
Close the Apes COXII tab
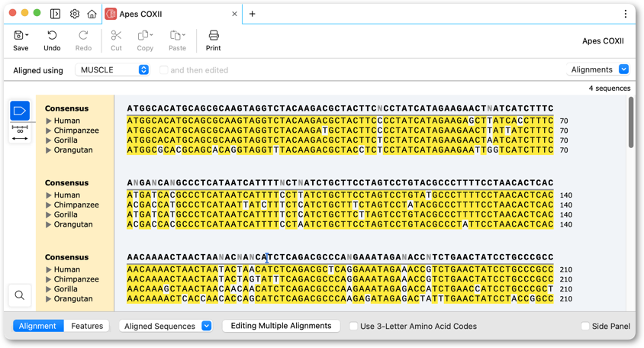tap(234, 14)
